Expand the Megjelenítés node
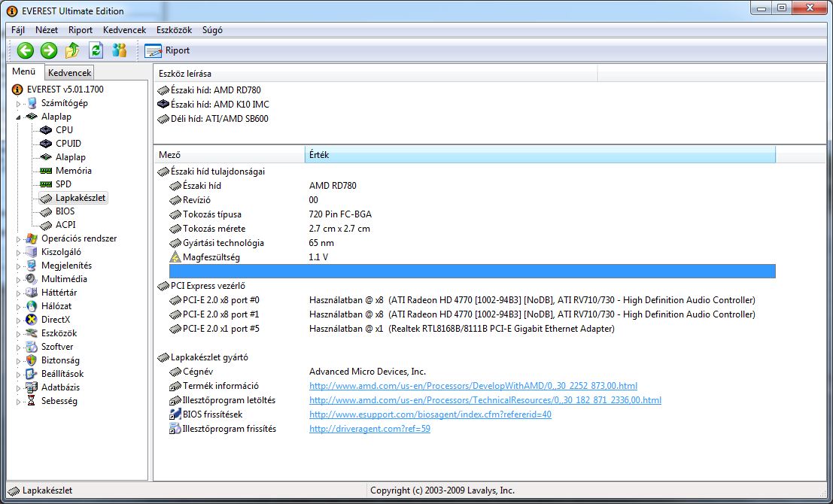Image resolution: width=833 pixels, height=504 pixels. [19, 266]
